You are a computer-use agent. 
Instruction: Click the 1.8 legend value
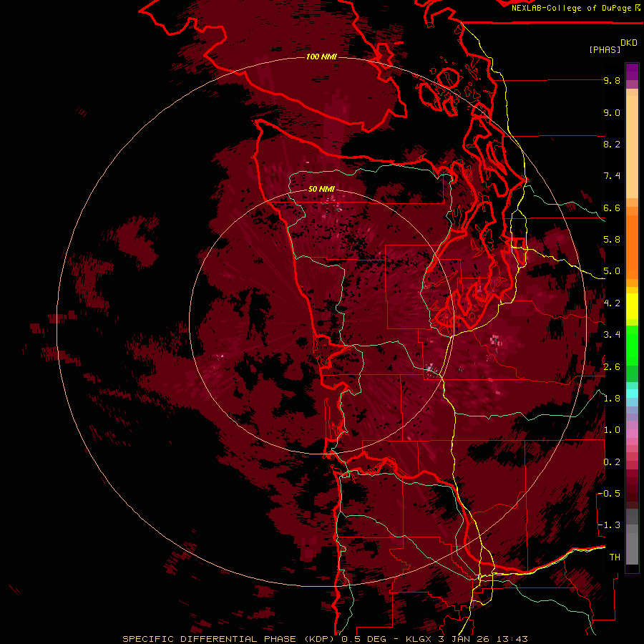tap(612, 399)
